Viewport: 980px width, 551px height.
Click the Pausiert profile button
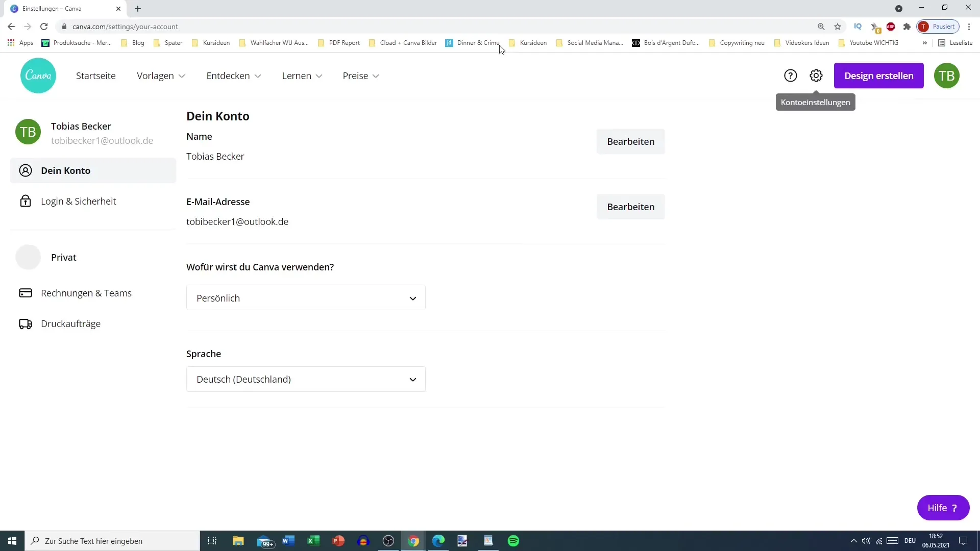pos(938,27)
